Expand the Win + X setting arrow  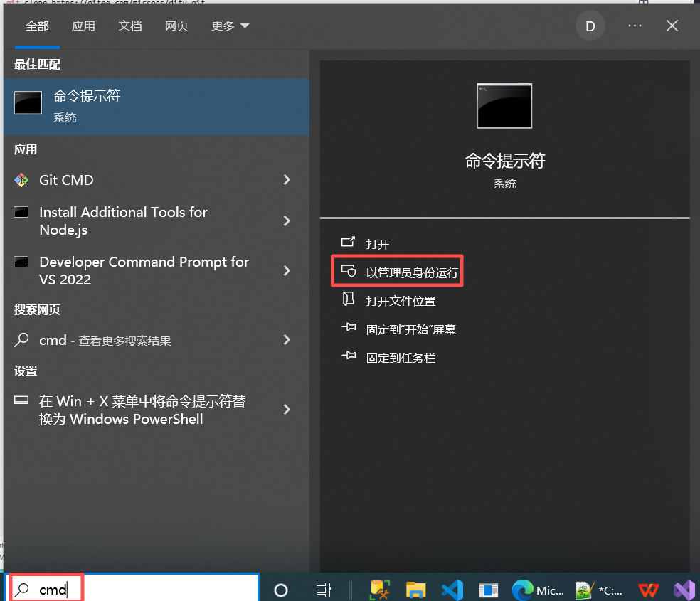click(x=287, y=410)
